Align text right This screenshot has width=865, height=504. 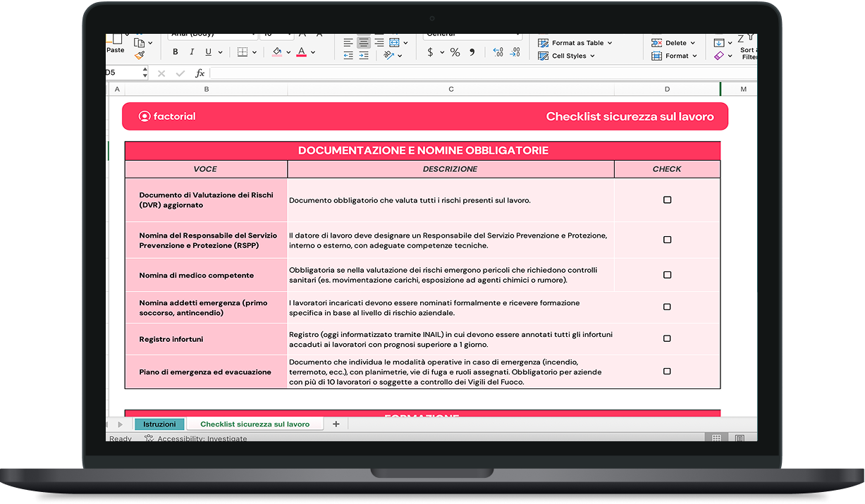379,42
